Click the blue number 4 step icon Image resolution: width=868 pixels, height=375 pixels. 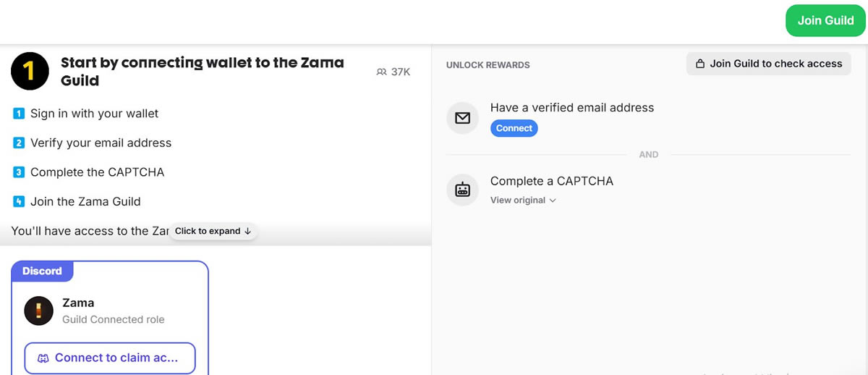click(x=20, y=201)
